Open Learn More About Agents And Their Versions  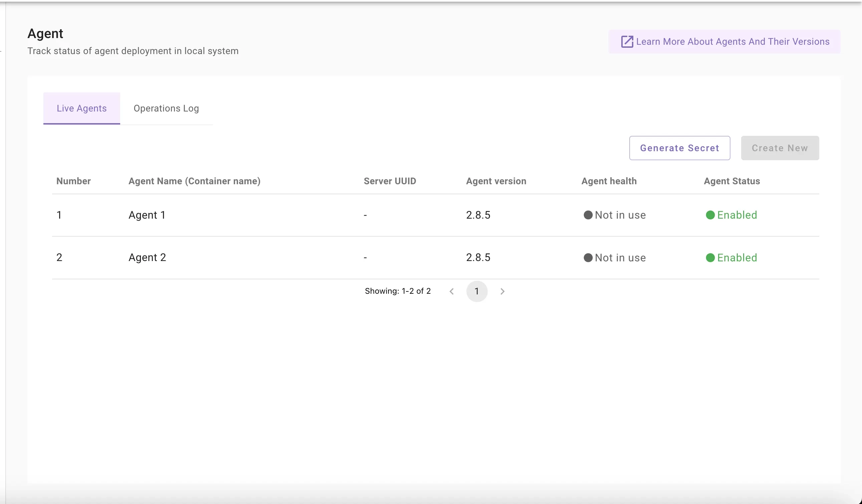[732, 42]
